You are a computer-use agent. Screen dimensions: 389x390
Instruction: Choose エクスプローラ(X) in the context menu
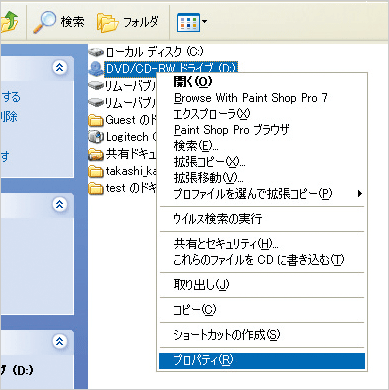click(262, 114)
